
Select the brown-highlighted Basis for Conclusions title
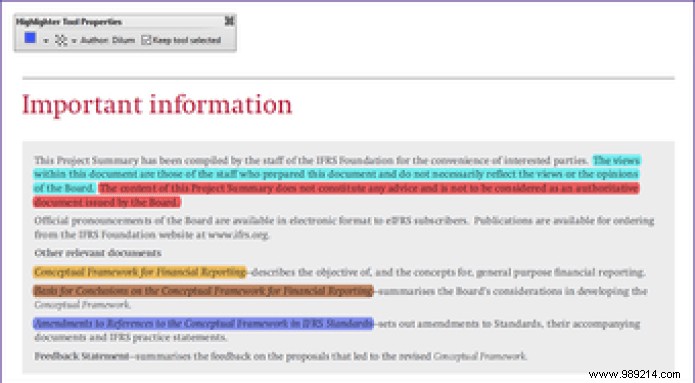(x=203, y=291)
